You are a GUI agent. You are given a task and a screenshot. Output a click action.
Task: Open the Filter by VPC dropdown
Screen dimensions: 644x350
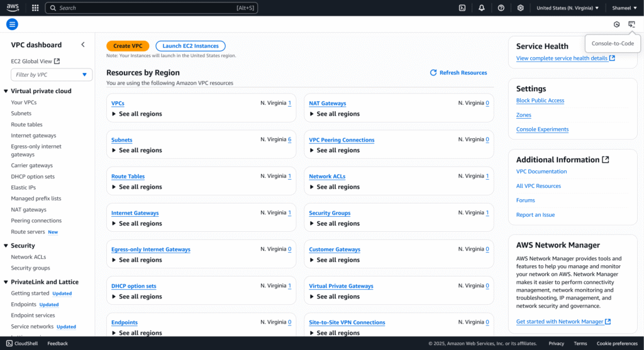click(52, 75)
